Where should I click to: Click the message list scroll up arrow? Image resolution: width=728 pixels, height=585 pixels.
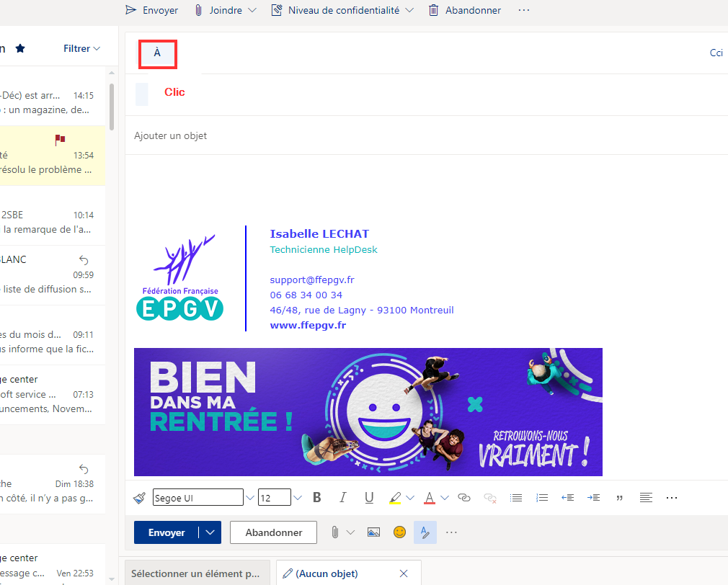[x=112, y=73]
